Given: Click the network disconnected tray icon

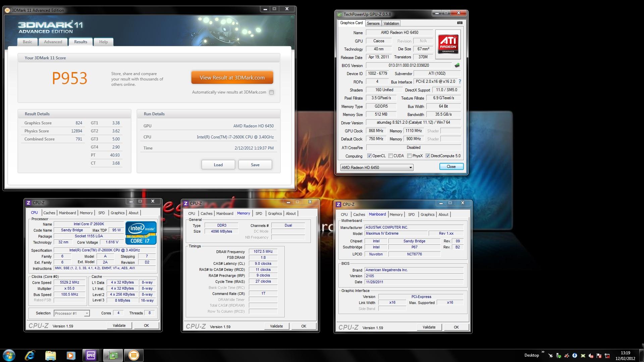Looking at the screenshot, I should (x=607, y=355).
